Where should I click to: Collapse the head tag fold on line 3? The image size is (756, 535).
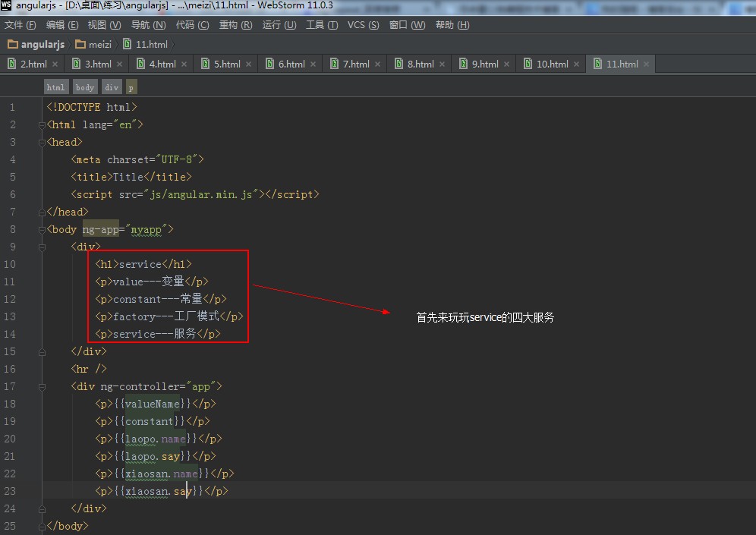pyautogui.click(x=42, y=143)
